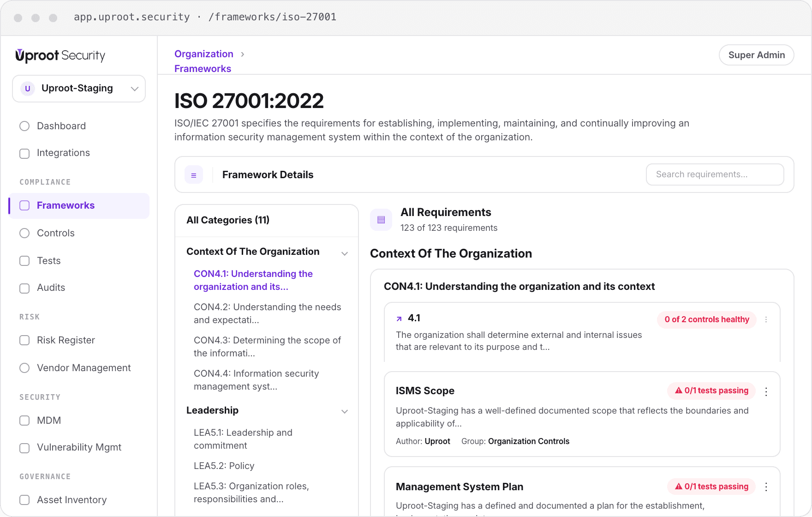Viewport: 812px width, 517px height.
Task: Select Frameworks in the sidebar
Action: [x=79, y=205]
